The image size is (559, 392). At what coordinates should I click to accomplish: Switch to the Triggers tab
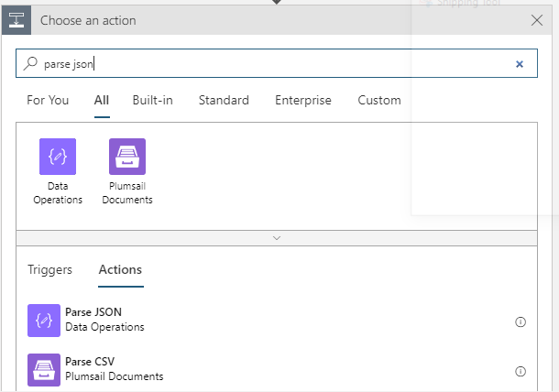pos(49,270)
